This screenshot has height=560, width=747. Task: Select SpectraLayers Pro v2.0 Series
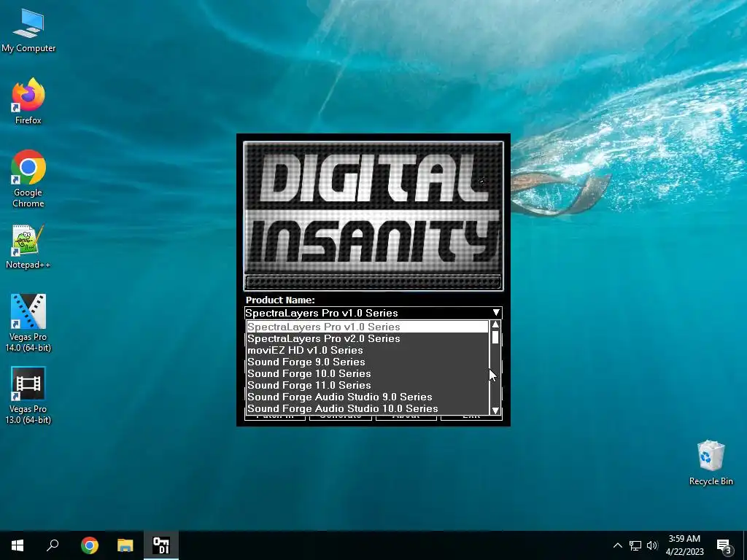[x=368, y=338]
